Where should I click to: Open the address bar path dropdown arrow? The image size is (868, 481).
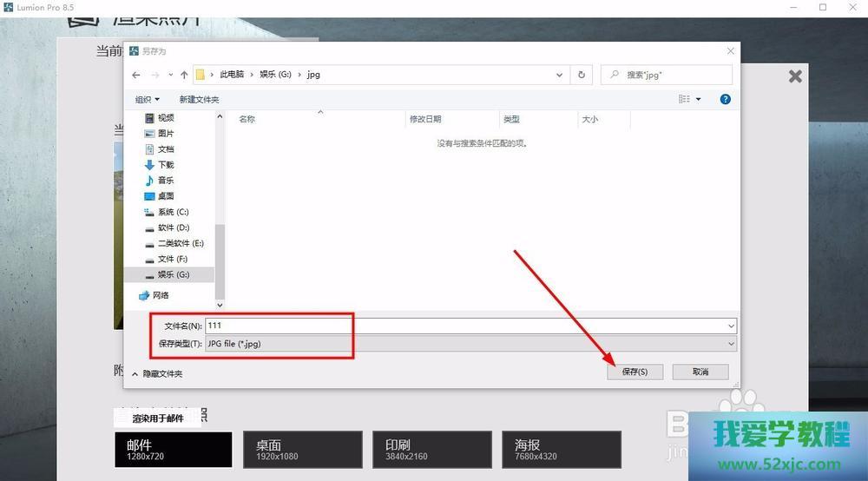(x=560, y=75)
